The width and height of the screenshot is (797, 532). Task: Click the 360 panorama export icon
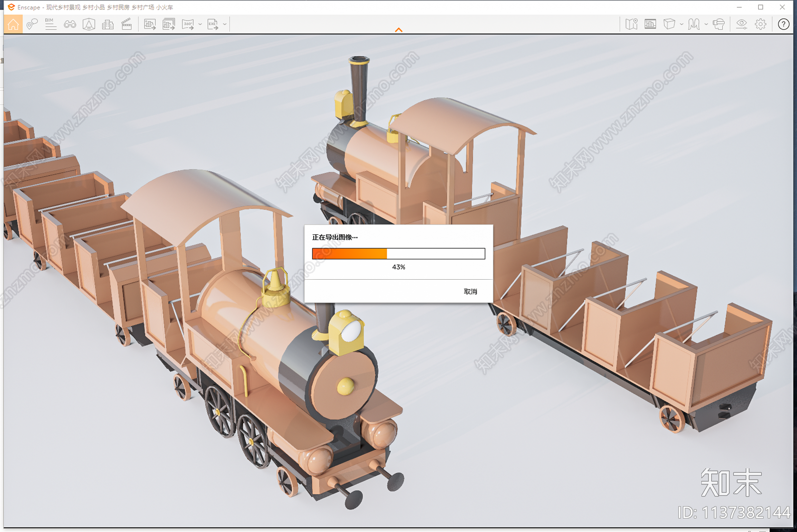pos(188,24)
